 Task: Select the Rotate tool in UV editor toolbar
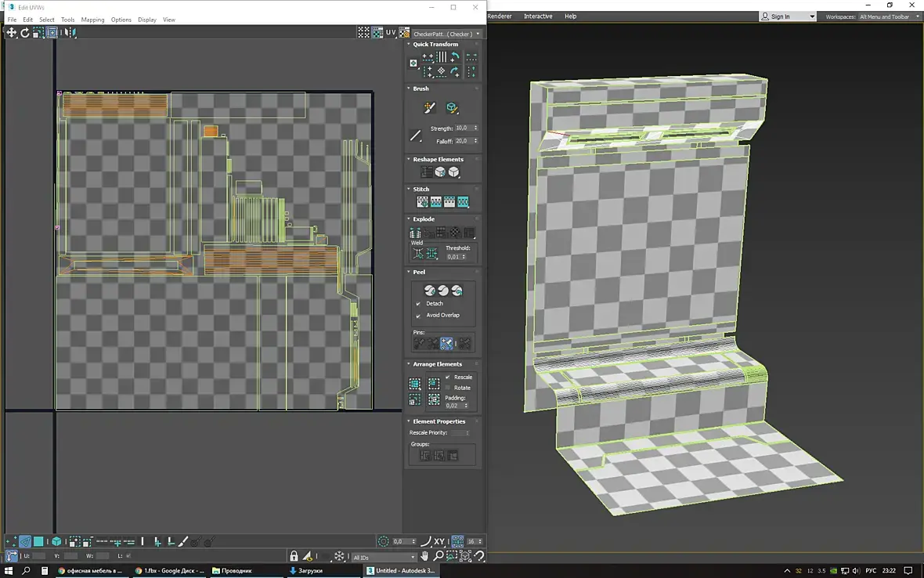click(x=24, y=33)
